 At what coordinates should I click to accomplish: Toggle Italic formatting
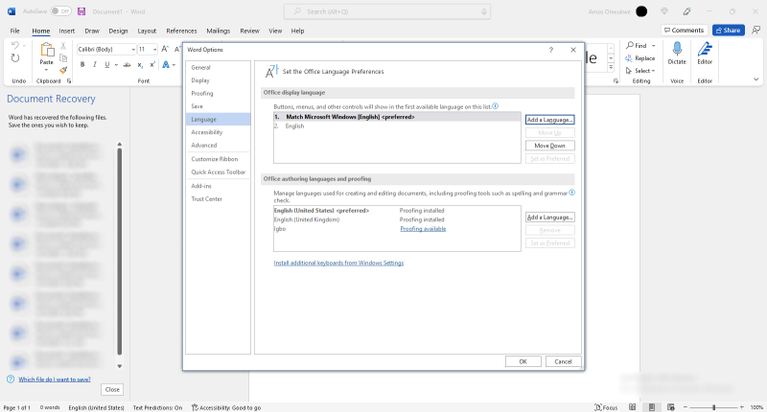94,65
